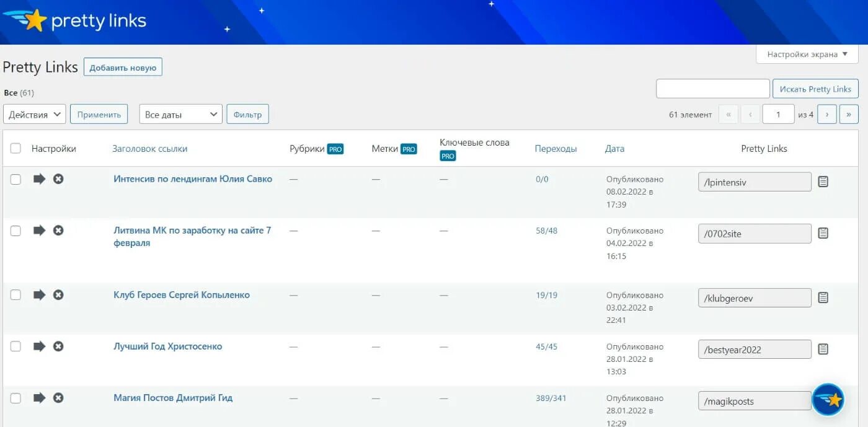The width and height of the screenshot is (868, 427).
Task: Tick the checkbox for Магия Постов Дмитрий Гид
Action: point(15,398)
